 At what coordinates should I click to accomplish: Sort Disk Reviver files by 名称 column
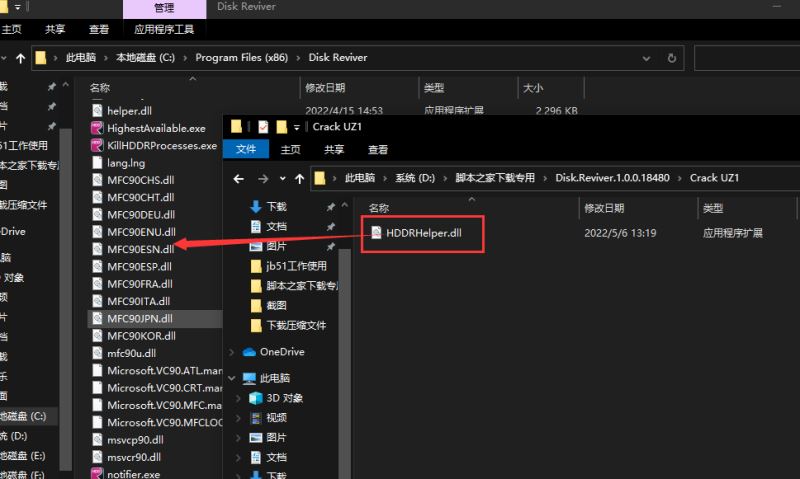pos(100,88)
